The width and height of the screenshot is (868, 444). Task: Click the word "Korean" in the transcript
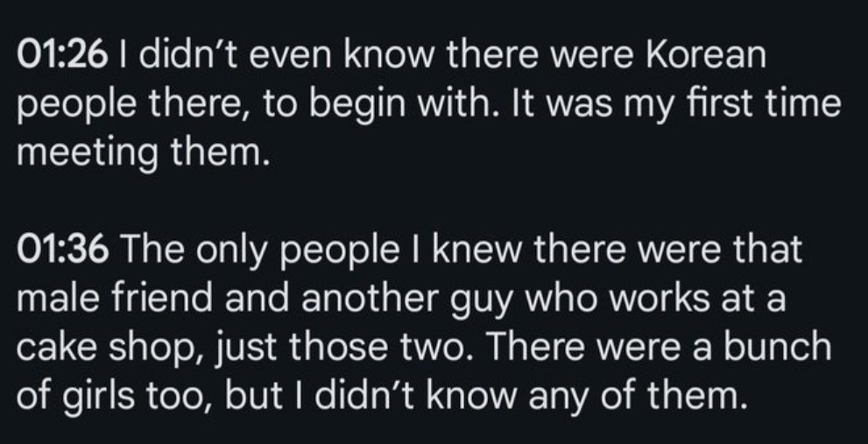(706, 55)
